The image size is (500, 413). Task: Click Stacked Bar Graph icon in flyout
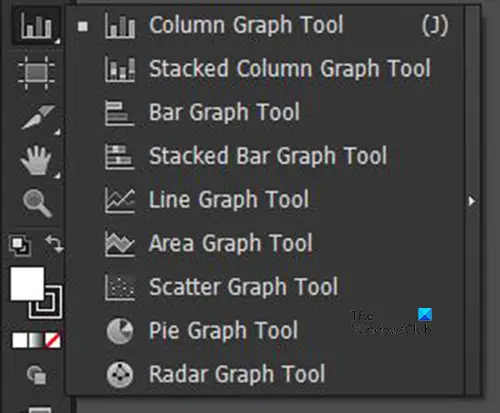pos(119,157)
